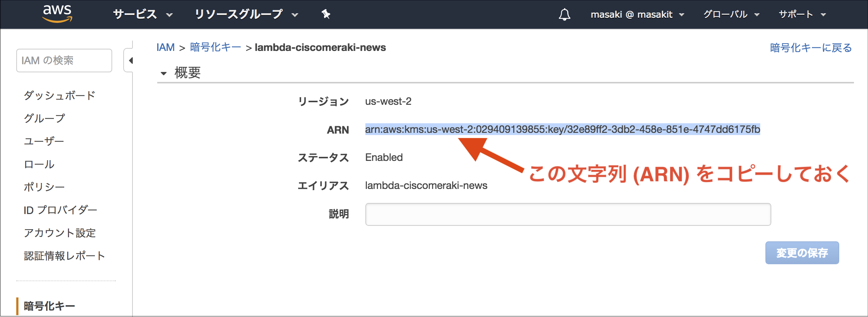Click the pin shortcut icon in the navbar
The width and height of the screenshot is (868, 317).
(x=325, y=14)
